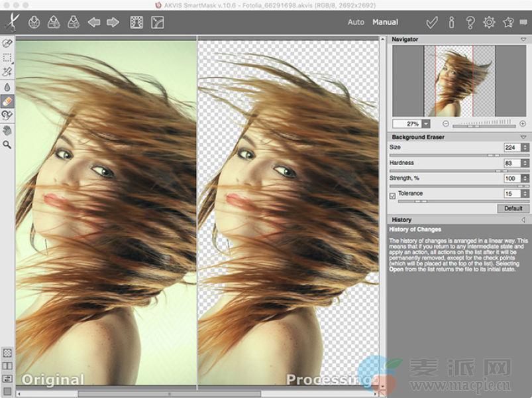Click the redo right arrow
This screenshot has width=532, height=398.
(113, 23)
